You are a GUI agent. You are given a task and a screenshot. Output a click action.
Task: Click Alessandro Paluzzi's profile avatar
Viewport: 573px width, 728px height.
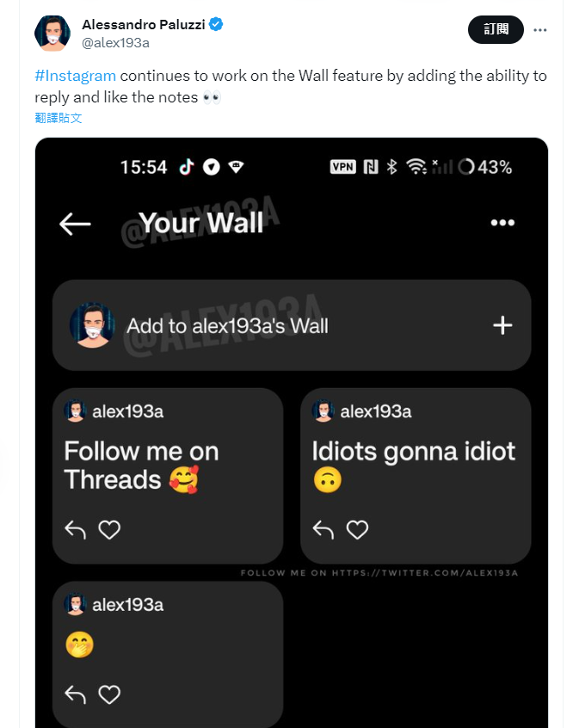tap(52, 33)
